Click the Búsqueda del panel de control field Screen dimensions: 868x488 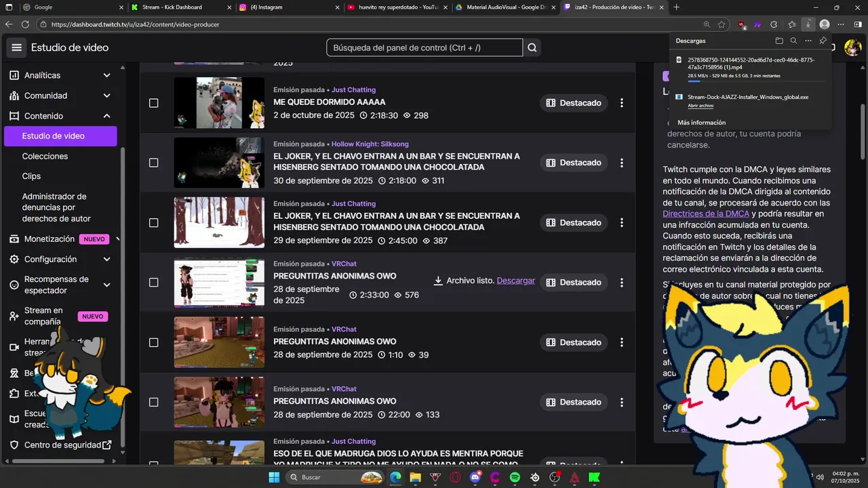[x=425, y=47]
